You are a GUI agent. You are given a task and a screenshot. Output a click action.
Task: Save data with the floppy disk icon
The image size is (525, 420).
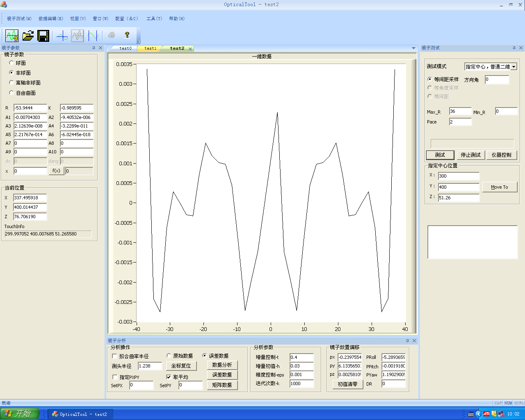pos(43,36)
